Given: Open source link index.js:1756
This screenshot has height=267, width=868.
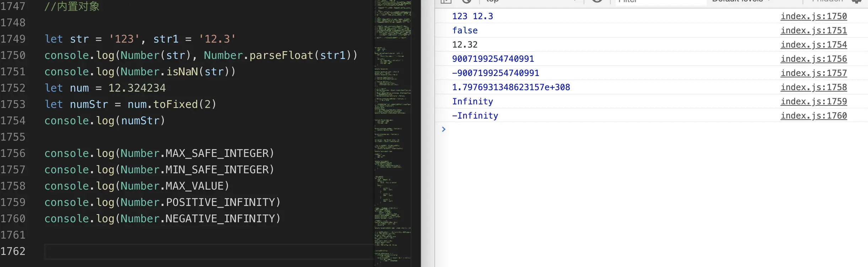Looking at the screenshot, I should (x=814, y=59).
